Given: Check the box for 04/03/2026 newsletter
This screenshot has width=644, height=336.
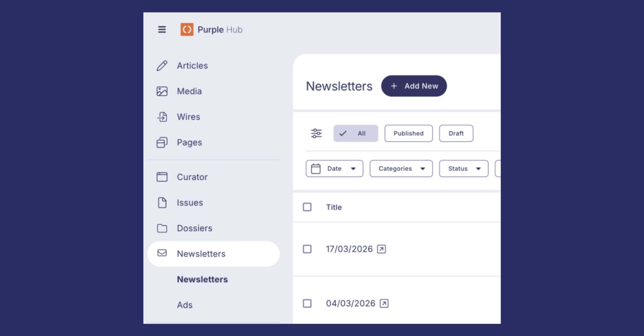Looking at the screenshot, I should tap(307, 304).
